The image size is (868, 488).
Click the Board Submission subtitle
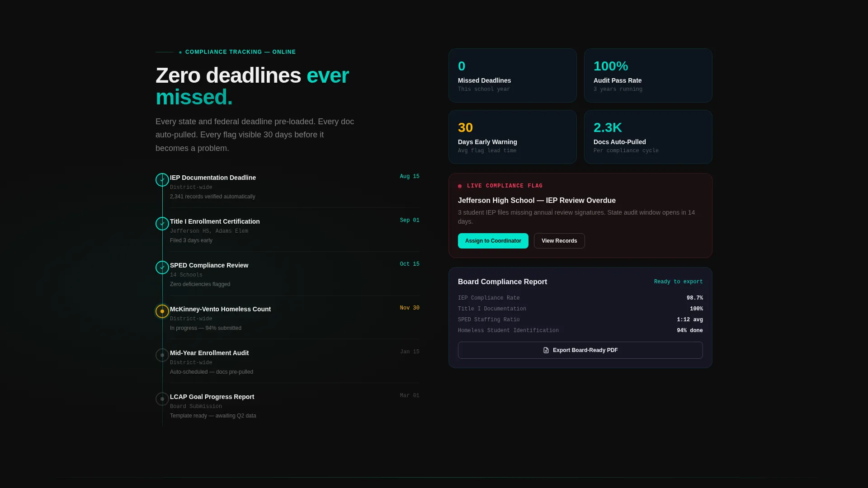point(196,407)
